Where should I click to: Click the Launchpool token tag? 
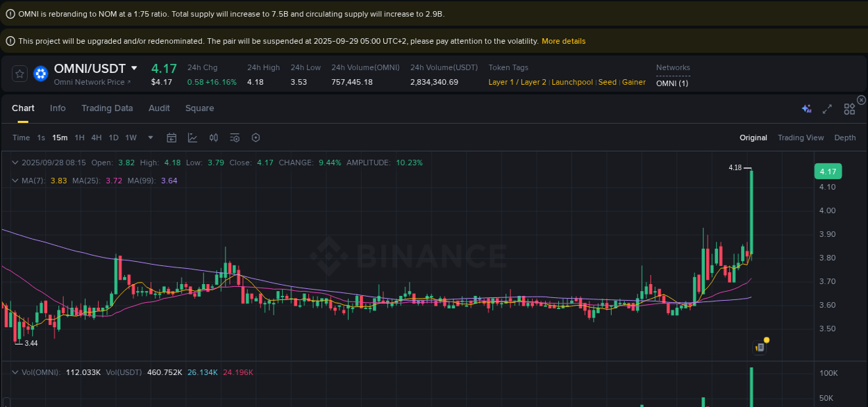571,82
